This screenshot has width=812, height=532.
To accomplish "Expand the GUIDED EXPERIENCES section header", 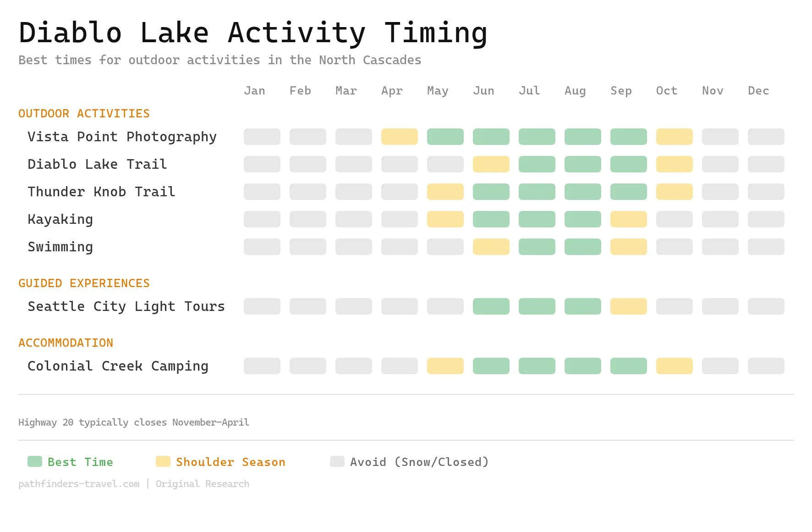I will click(84, 283).
